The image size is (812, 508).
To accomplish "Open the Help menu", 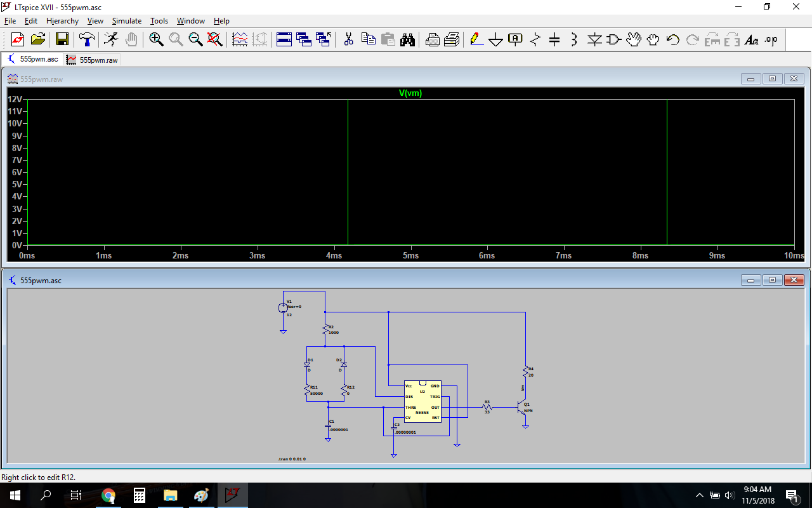I will pyautogui.click(x=221, y=21).
